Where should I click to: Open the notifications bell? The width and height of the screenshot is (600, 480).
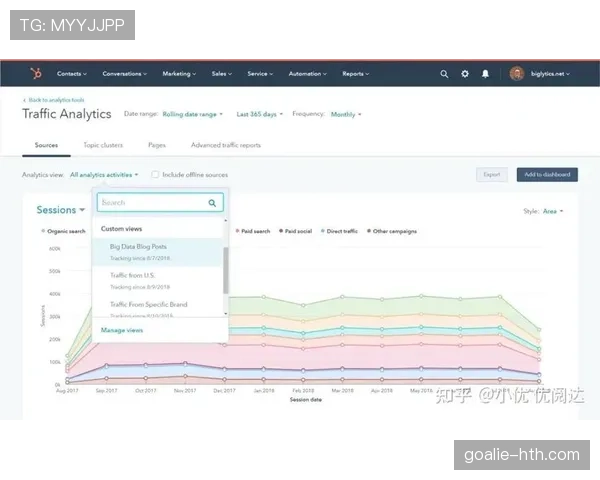click(x=485, y=74)
